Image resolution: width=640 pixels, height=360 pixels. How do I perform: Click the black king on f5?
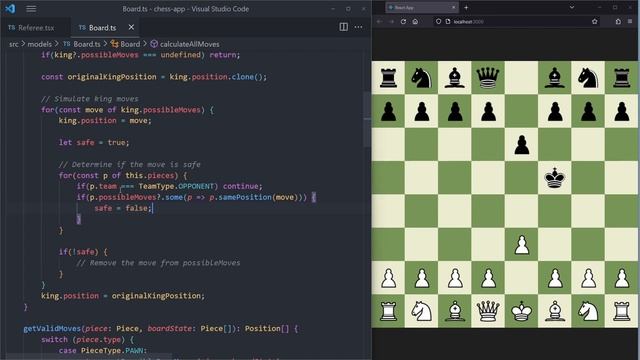coord(555,178)
